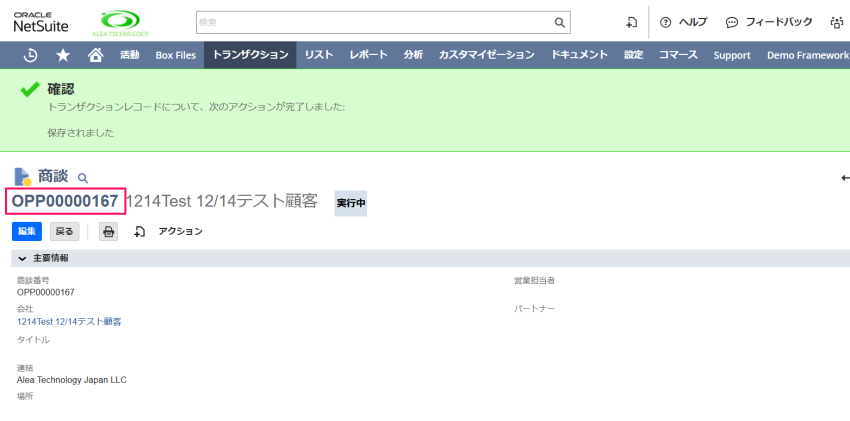The image size is (850, 421).
Task: Open the カスタマイゼーション menu
Action: click(487, 55)
